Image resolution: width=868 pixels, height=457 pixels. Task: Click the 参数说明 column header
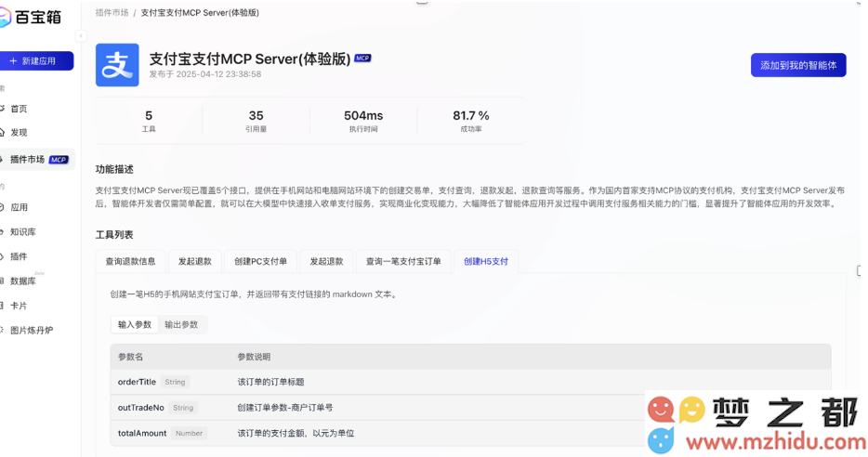[x=254, y=357]
